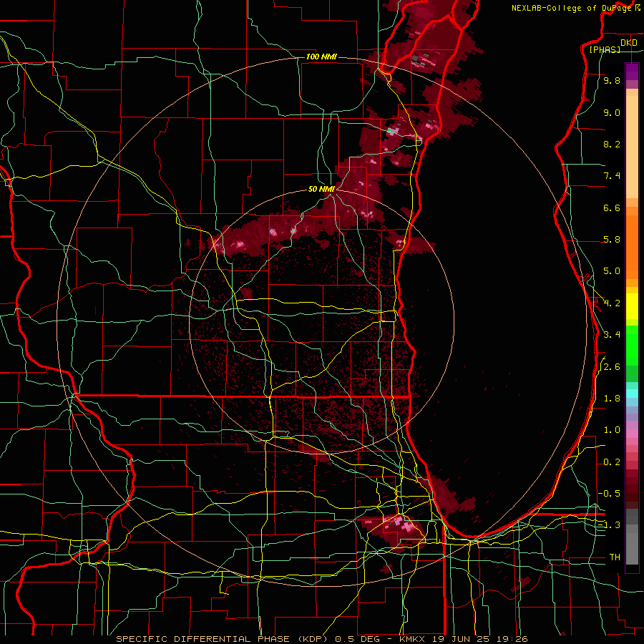Select the 8.2 value on the scale
The image size is (644, 644).
612,144
